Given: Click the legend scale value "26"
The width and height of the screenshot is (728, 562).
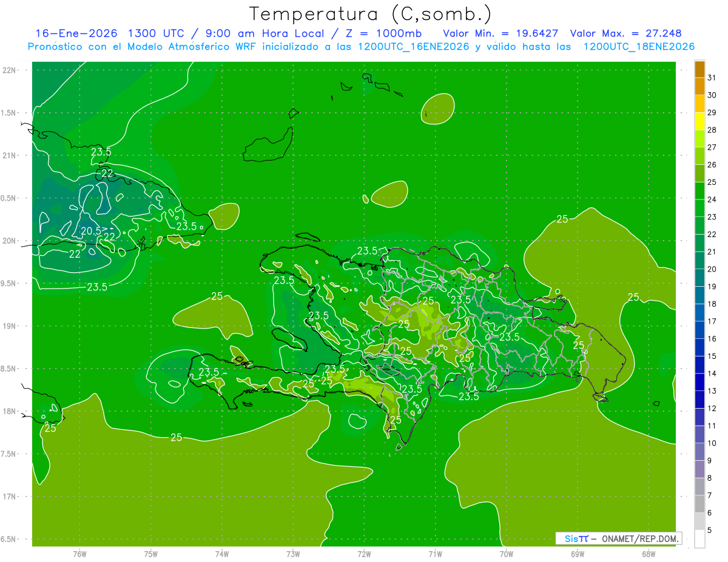Looking at the screenshot, I should coord(712,164).
